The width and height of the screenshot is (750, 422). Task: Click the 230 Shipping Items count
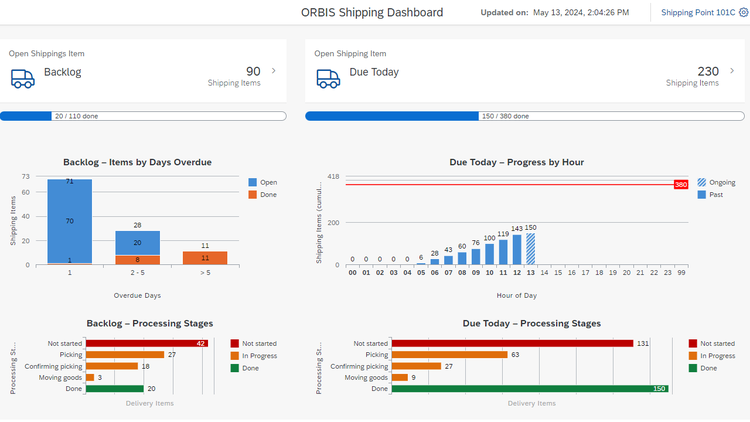(x=708, y=71)
